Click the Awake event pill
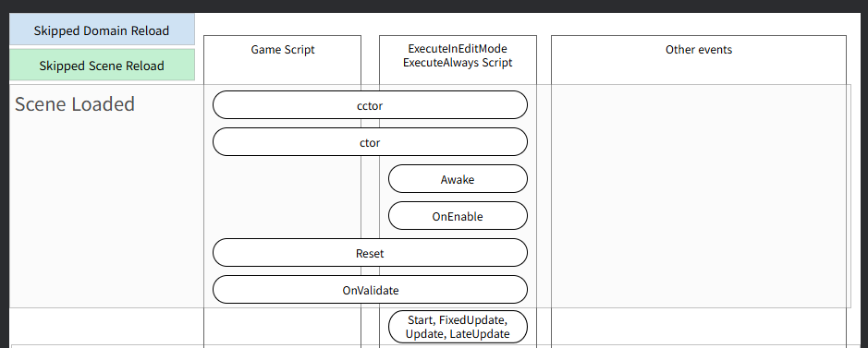Image resolution: width=868 pixels, height=348 pixels. [458, 179]
